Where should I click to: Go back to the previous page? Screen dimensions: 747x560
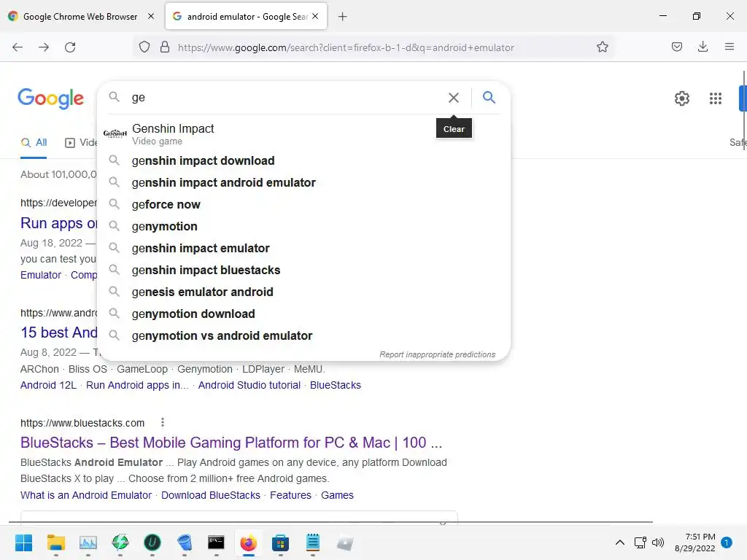pyautogui.click(x=18, y=47)
